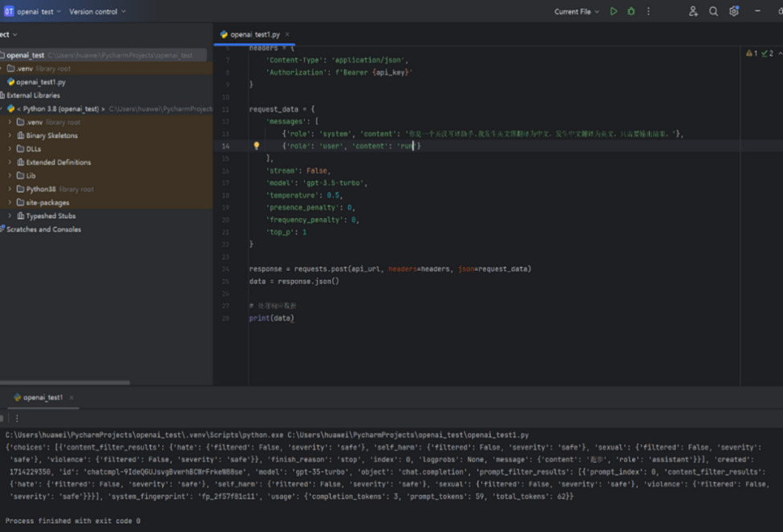Screen dimensions: 783x532
Task: Place cursor on the 'messages': [ line
Action: (292, 121)
